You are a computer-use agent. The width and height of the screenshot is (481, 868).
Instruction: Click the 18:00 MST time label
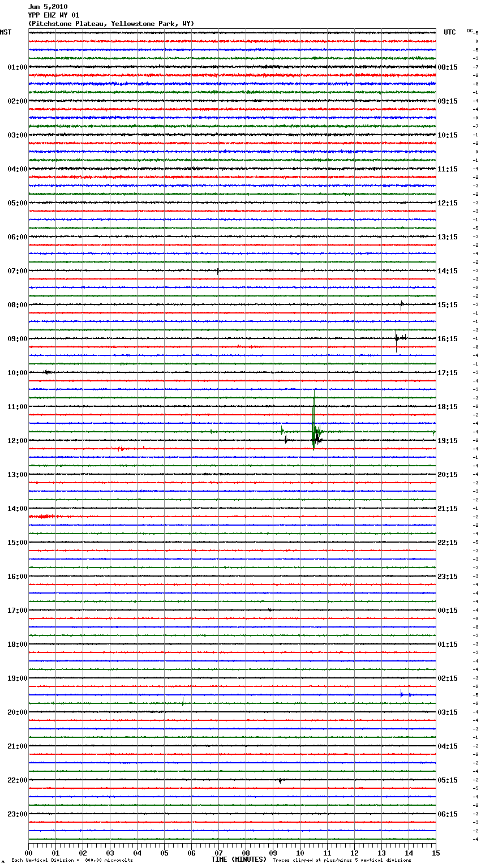[17, 644]
